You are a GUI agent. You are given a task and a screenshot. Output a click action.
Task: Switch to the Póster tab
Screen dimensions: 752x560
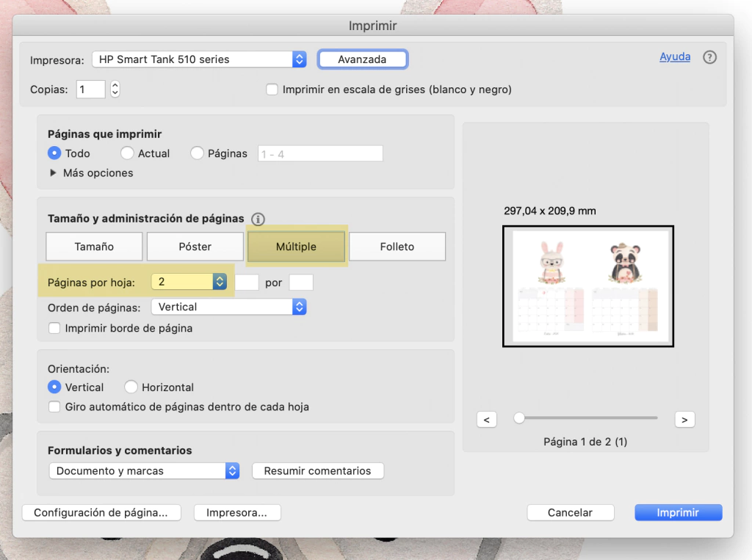[195, 247]
